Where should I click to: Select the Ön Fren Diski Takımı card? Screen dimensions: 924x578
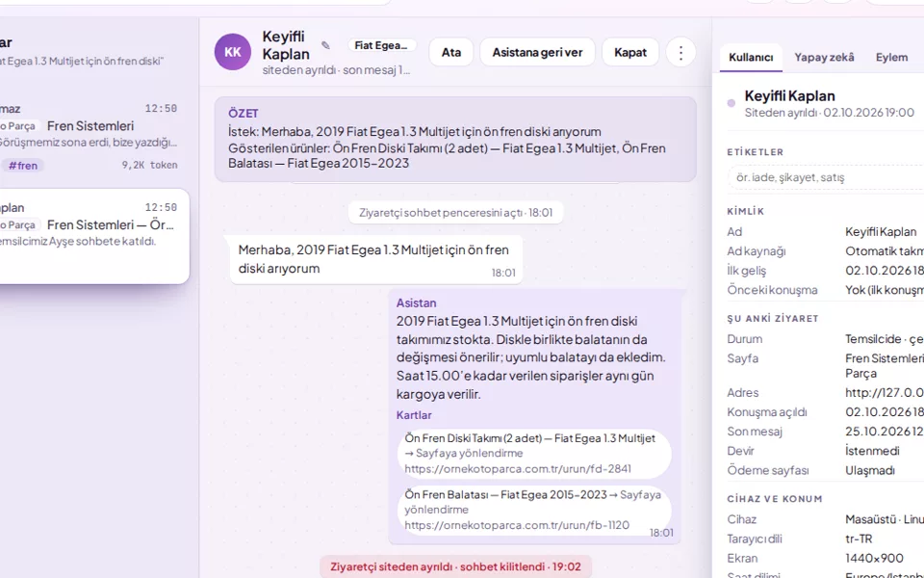pos(534,454)
